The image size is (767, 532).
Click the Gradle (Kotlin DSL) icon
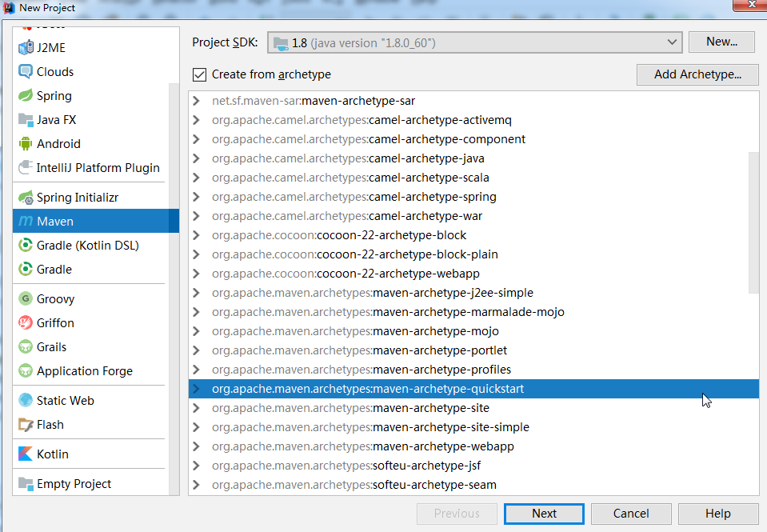[x=26, y=245]
